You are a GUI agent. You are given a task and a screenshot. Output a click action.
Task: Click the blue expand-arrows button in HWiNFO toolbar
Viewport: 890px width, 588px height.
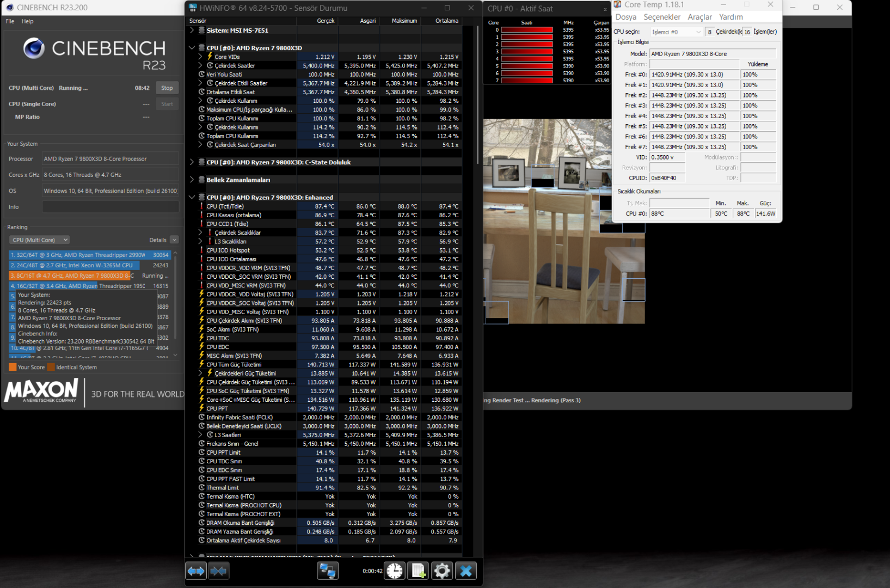point(196,571)
